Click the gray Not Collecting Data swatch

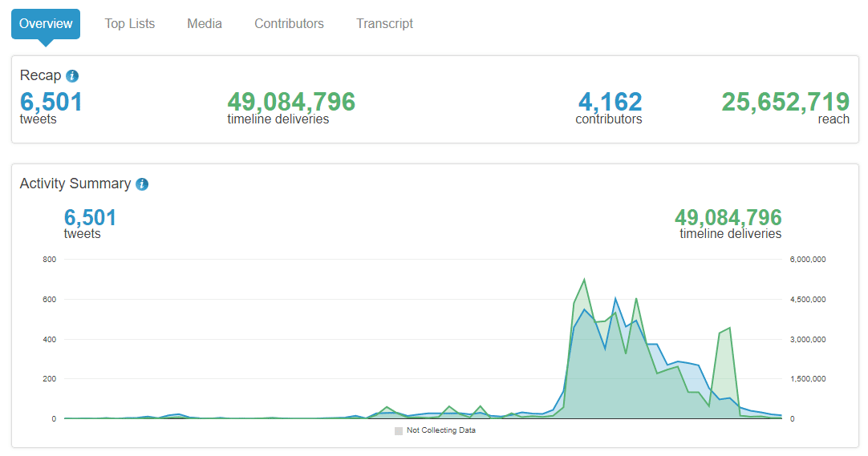[x=399, y=431]
